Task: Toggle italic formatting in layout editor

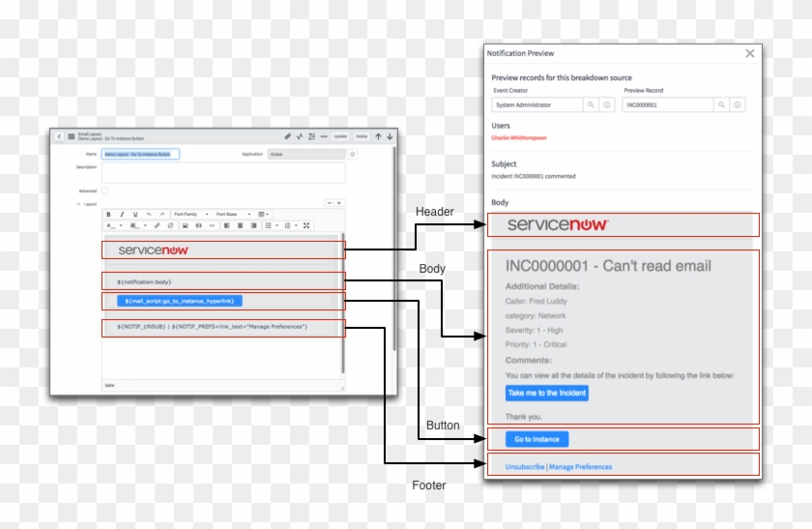Action: (x=122, y=214)
